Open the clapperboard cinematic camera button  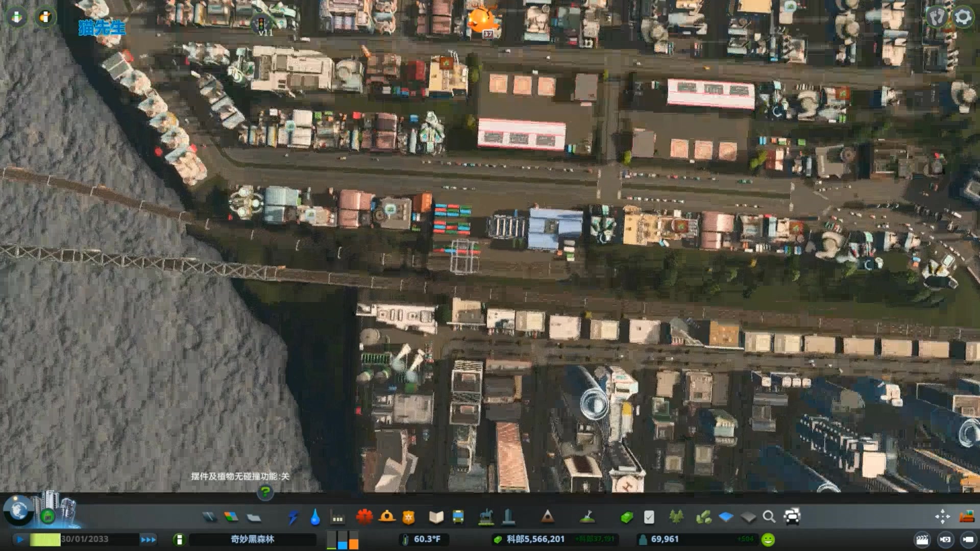[x=922, y=539]
